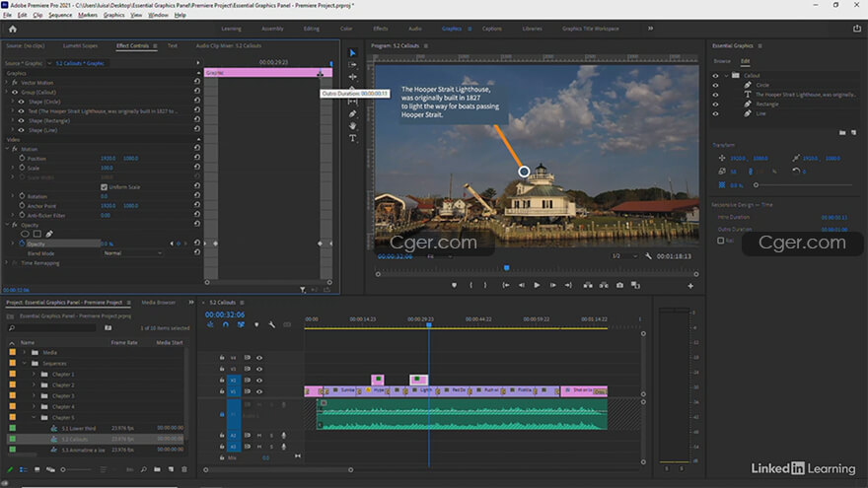Create 4-point polygon mask under Opacity

(37, 234)
